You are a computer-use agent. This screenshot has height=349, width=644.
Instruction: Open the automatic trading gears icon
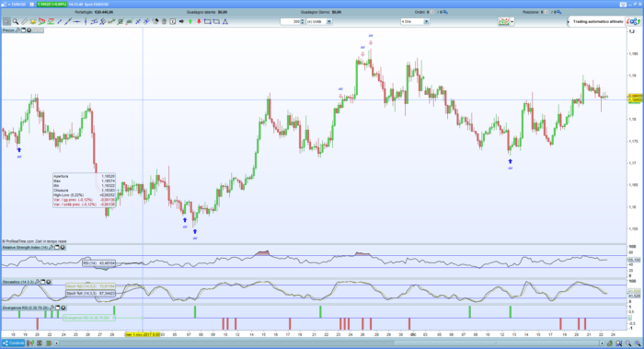tap(633, 21)
